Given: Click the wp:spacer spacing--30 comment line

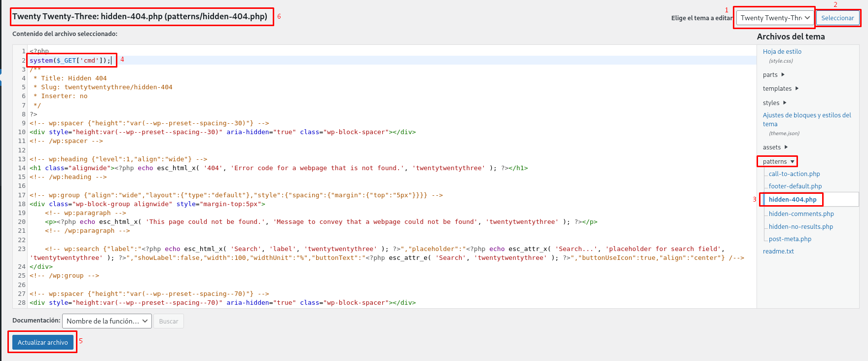Looking at the screenshot, I should [149, 123].
